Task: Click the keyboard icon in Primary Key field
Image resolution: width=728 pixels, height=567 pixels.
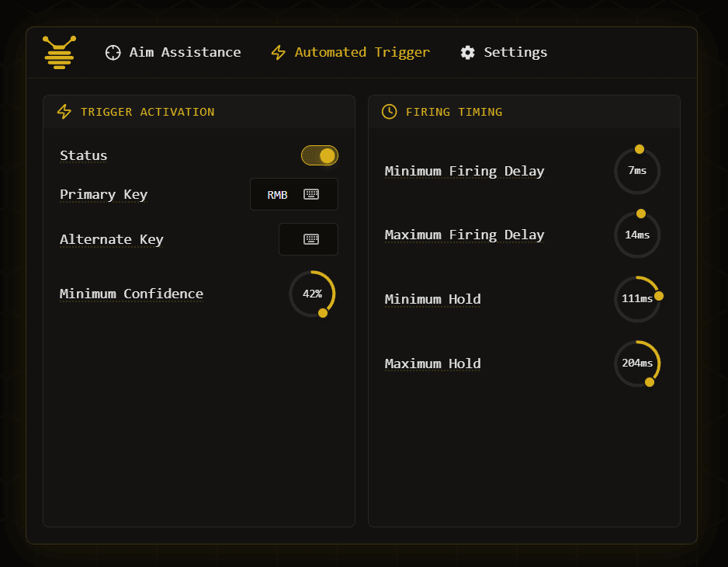Action: point(311,194)
